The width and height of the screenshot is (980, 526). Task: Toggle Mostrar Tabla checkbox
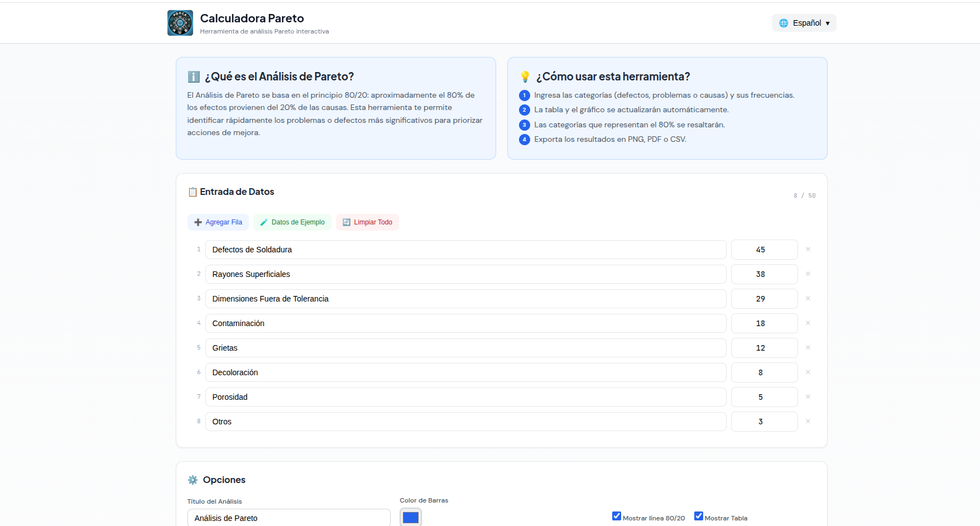pos(699,516)
